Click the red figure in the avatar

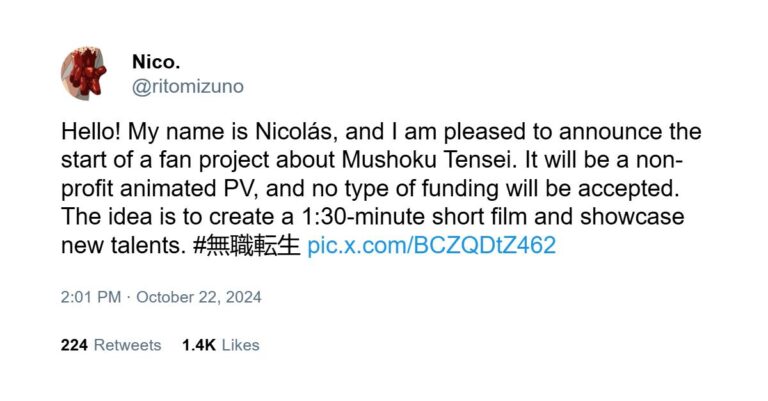click(87, 72)
